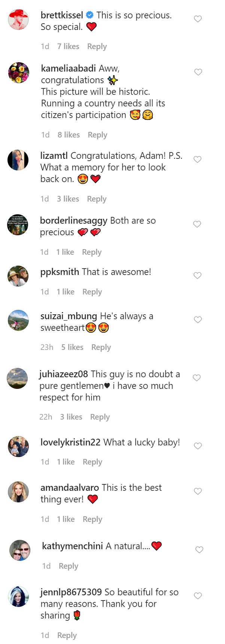
Task: Open the amandaalvaro username link
Action: tap(70, 487)
